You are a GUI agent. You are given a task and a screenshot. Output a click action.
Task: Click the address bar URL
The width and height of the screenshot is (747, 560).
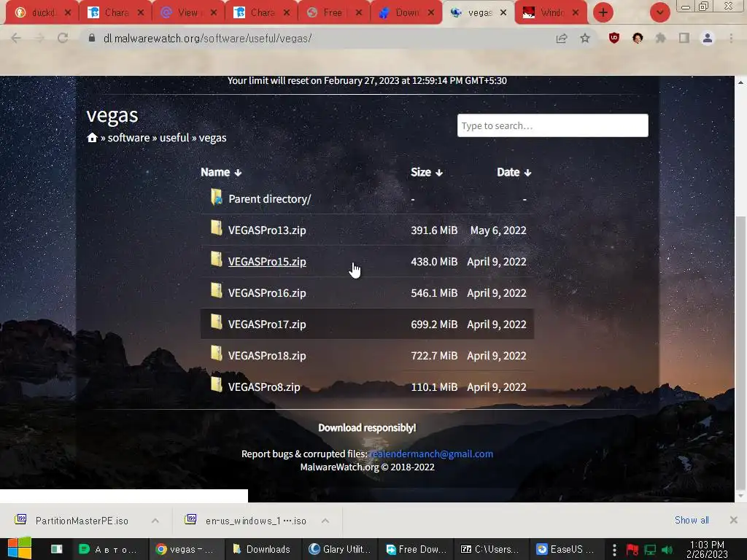pyautogui.click(x=207, y=38)
